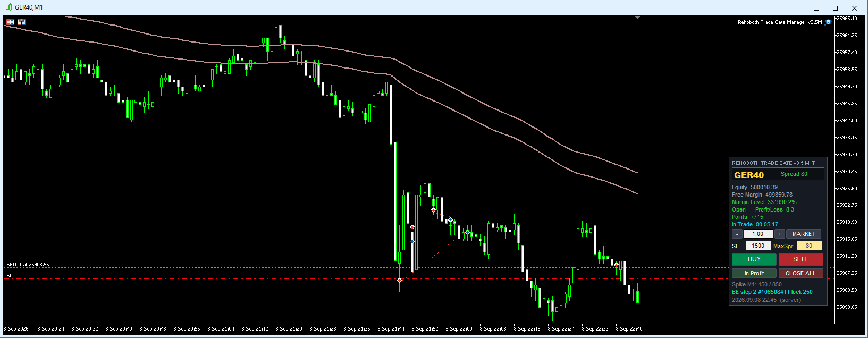Viewport: 868px width, 338px height.
Task: Select the red sell arrow near SL line
Action: [x=400, y=280]
